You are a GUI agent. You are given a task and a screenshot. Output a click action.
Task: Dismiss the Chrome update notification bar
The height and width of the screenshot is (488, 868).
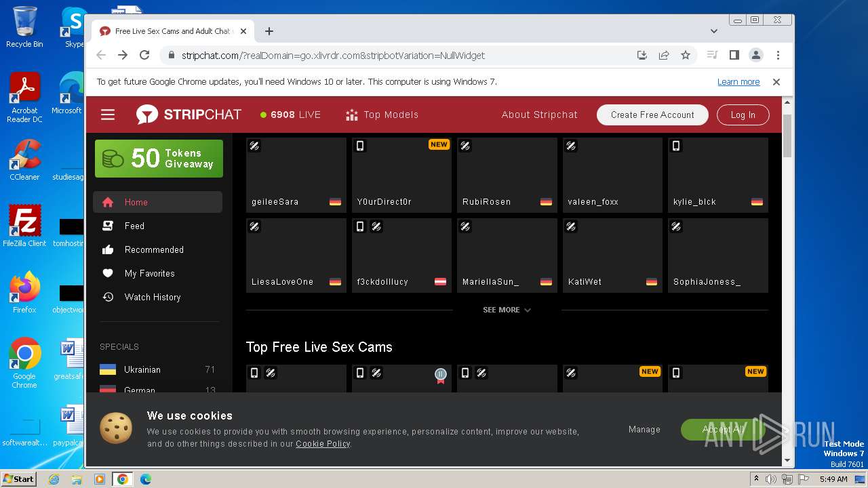776,82
